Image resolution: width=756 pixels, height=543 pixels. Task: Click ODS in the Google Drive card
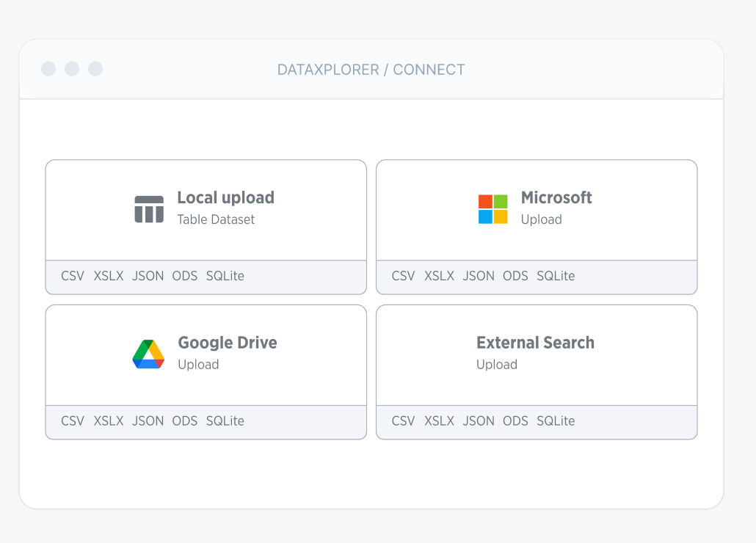click(x=185, y=420)
